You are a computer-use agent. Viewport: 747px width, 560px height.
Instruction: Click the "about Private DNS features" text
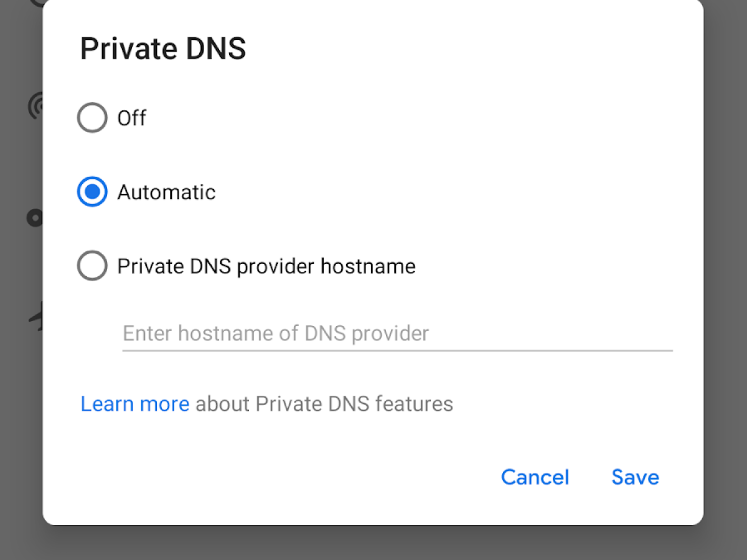[x=324, y=404]
